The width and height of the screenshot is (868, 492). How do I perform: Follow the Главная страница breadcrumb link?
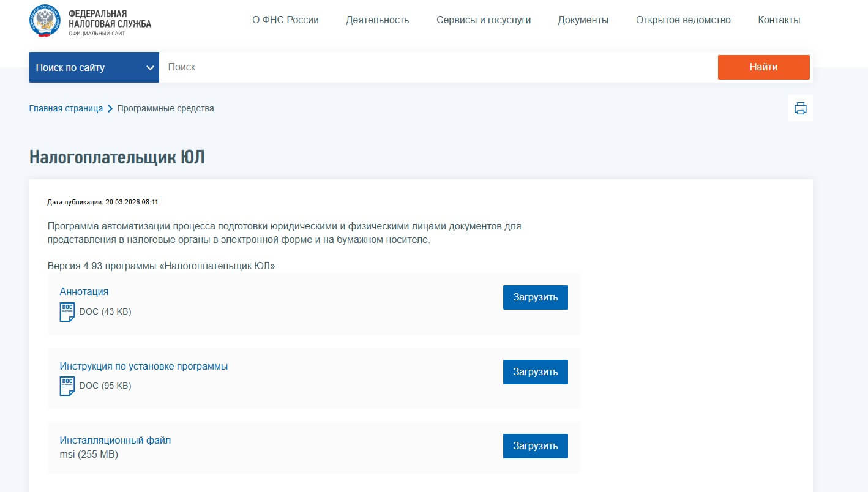(x=66, y=108)
